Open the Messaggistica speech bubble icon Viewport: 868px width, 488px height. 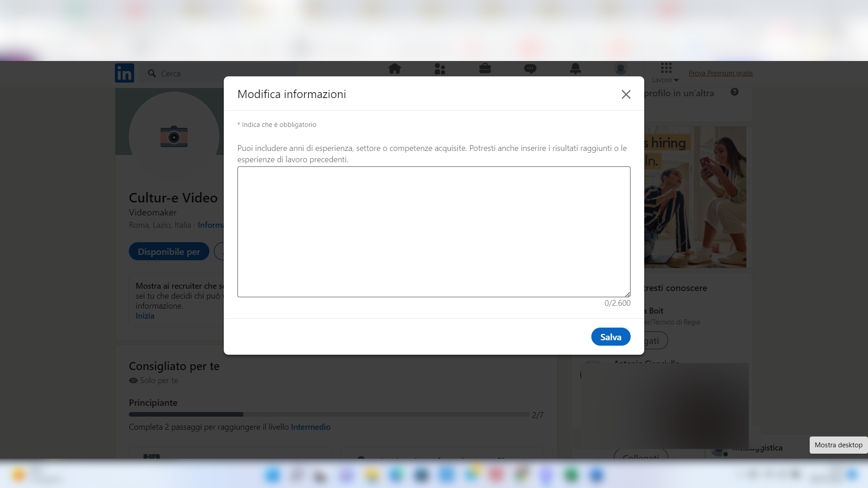(x=530, y=69)
